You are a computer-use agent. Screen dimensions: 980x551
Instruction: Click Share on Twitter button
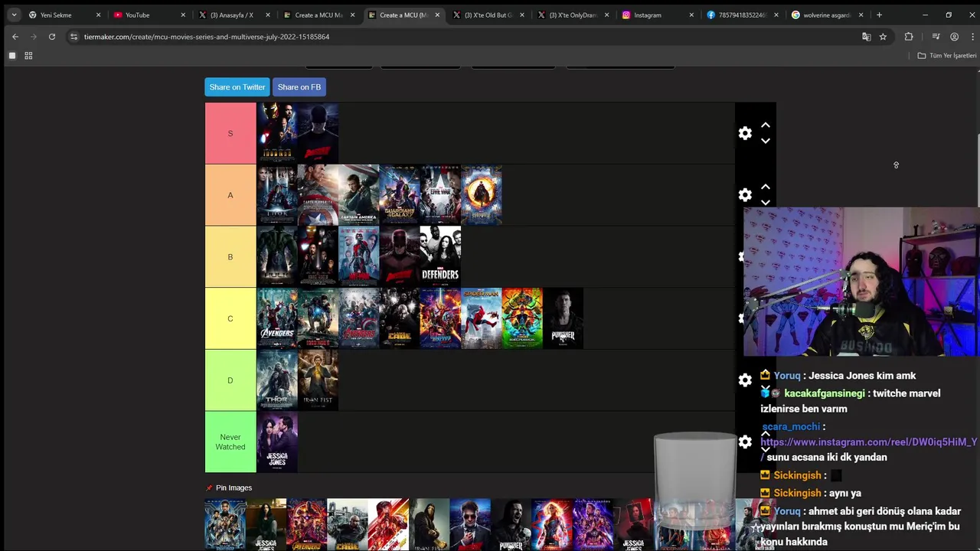[x=237, y=87]
